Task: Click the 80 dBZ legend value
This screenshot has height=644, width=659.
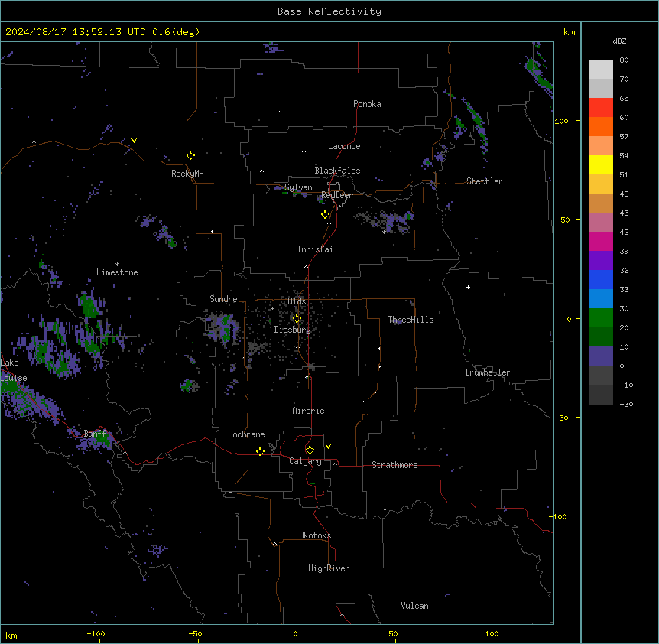Action: point(624,60)
